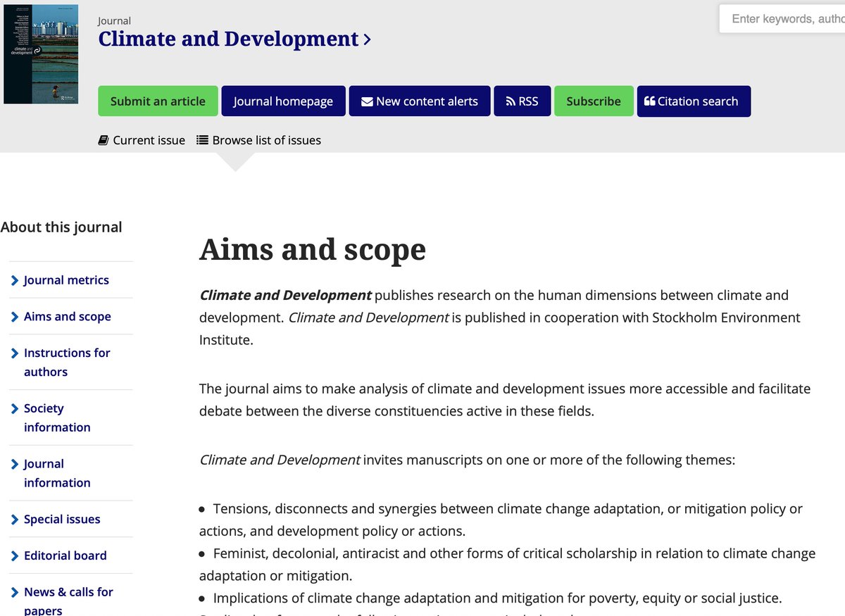Click the quote icon on Citation search

click(x=649, y=101)
